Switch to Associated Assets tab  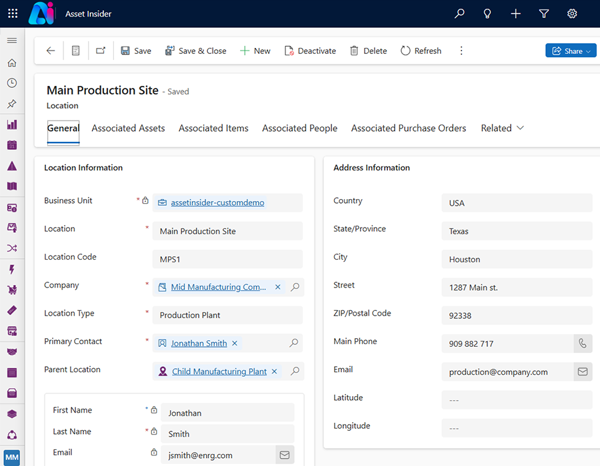pyautogui.click(x=128, y=128)
